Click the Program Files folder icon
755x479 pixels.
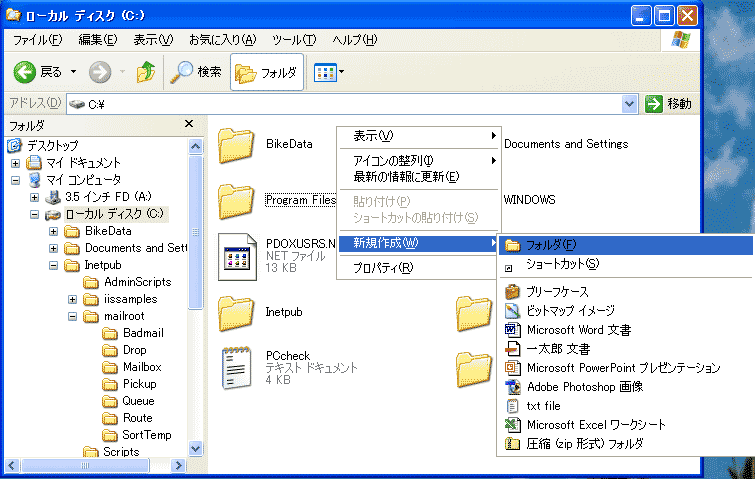click(x=235, y=201)
